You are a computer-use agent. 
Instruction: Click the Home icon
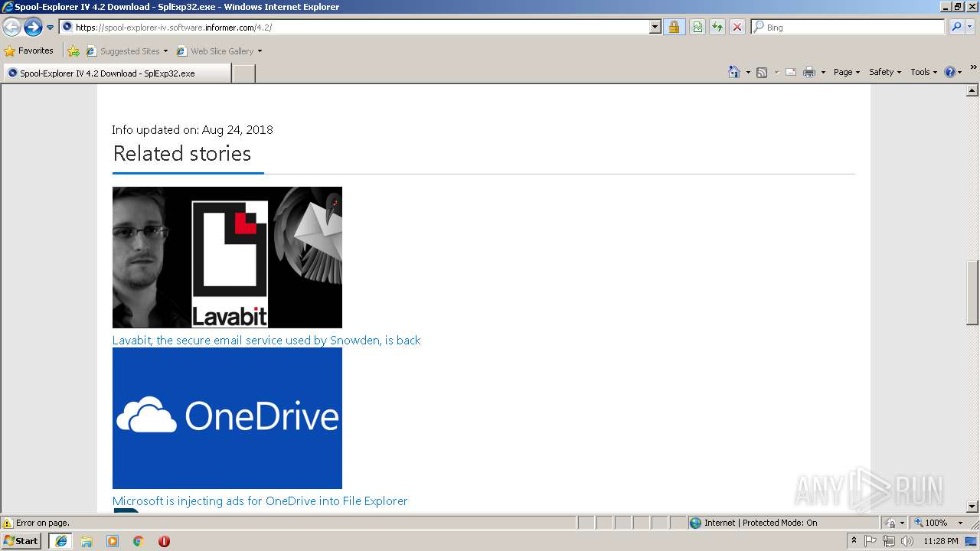pyautogui.click(x=734, y=72)
